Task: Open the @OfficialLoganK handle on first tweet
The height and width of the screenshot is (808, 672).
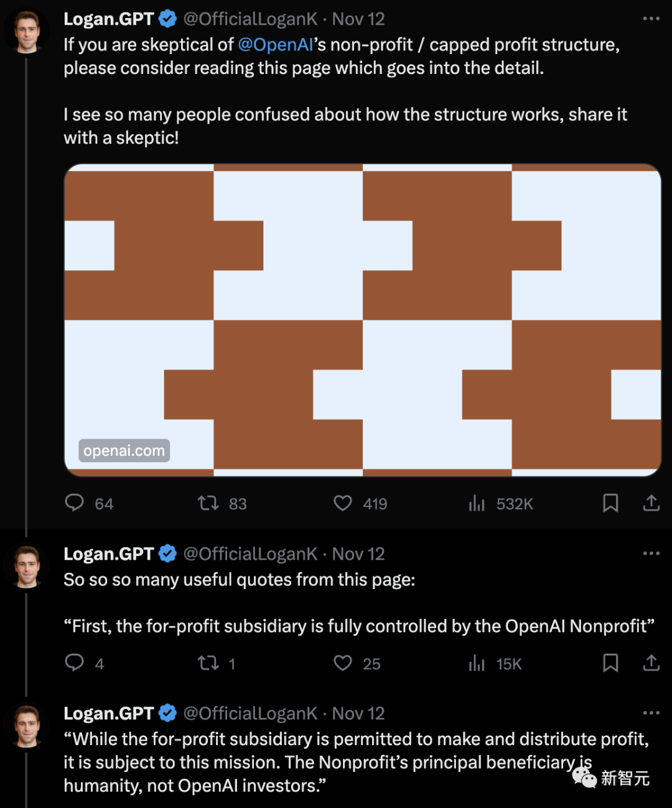Action: coord(250,19)
